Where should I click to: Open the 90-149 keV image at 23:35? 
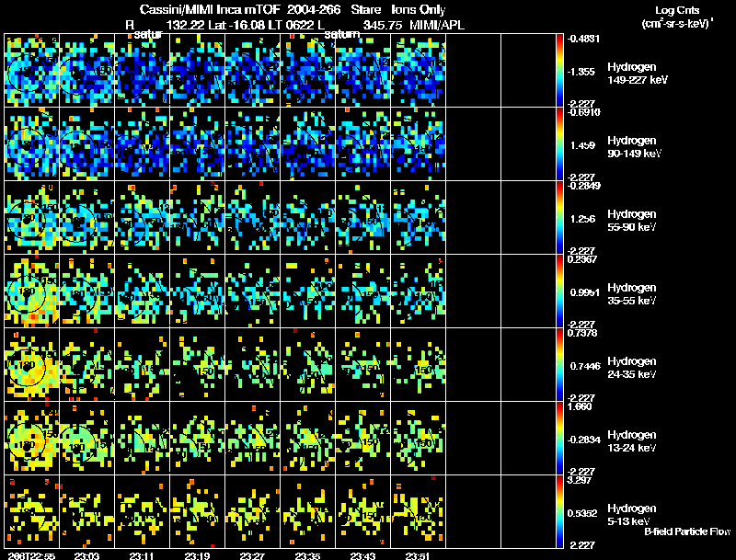pyautogui.click(x=308, y=143)
